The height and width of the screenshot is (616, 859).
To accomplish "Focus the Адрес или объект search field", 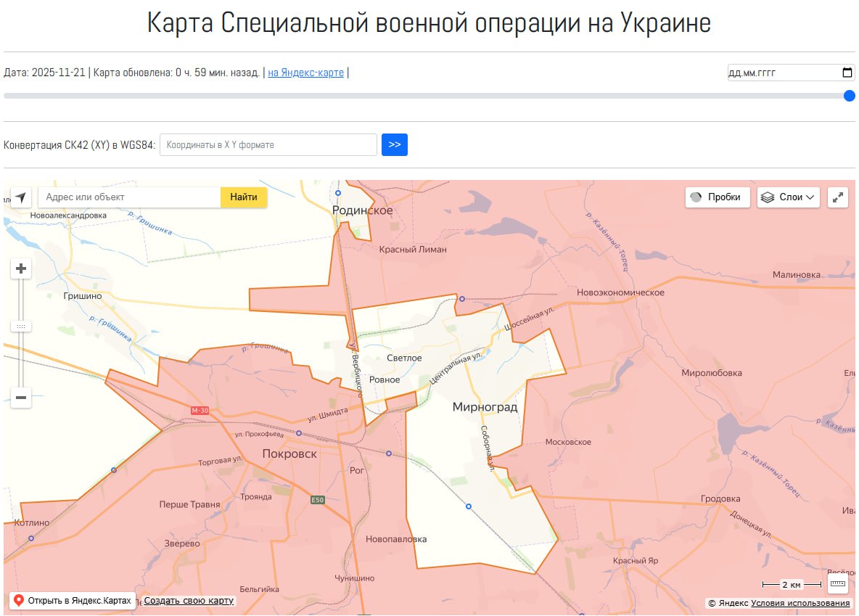I will [129, 197].
